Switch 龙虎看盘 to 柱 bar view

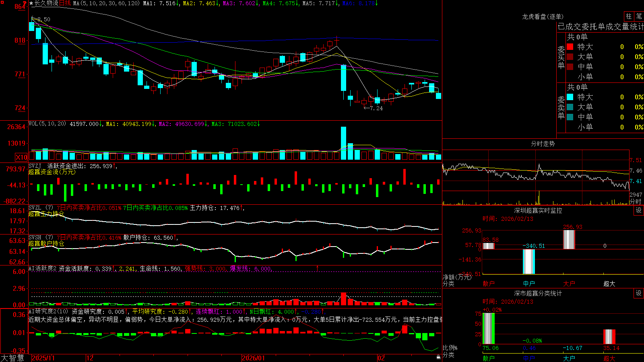pos(629,16)
